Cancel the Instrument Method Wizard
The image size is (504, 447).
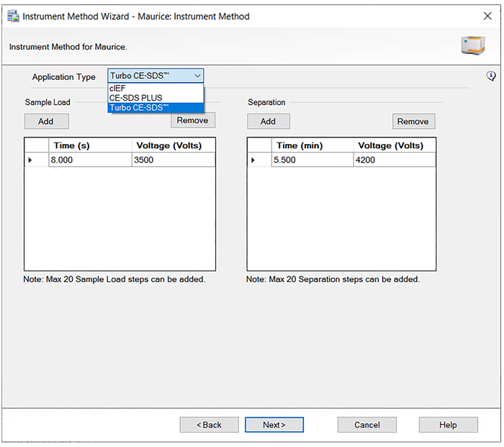367,425
